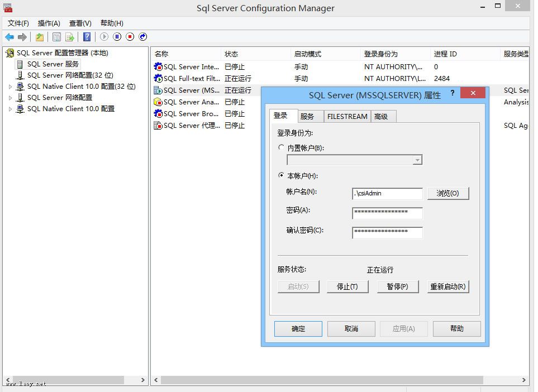This screenshot has height=392, width=538.
Task: Click the dialog's ? help button
Action: 453,93
